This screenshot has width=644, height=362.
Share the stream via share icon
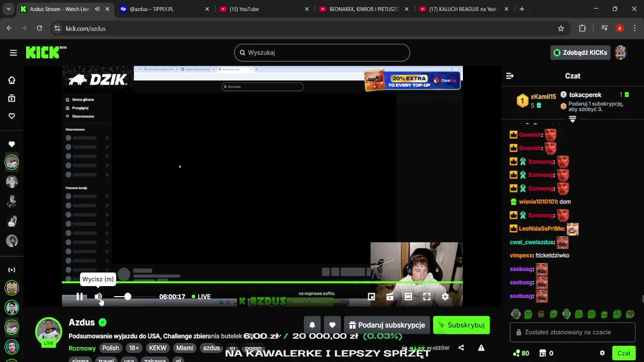pos(461,347)
